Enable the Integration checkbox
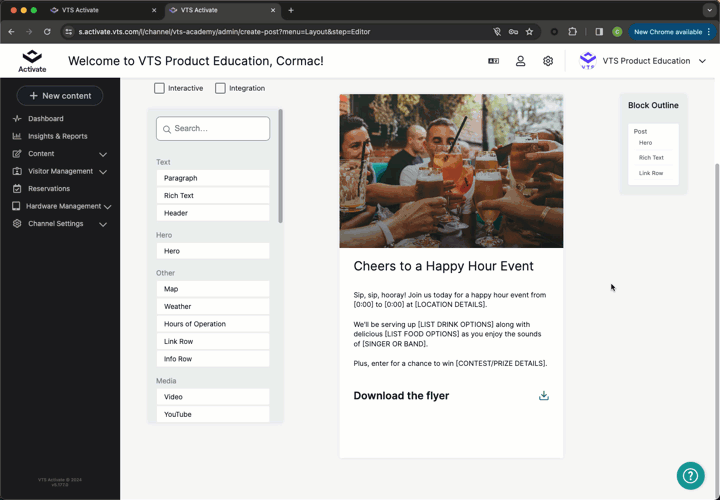The image size is (720, 500). click(220, 88)
